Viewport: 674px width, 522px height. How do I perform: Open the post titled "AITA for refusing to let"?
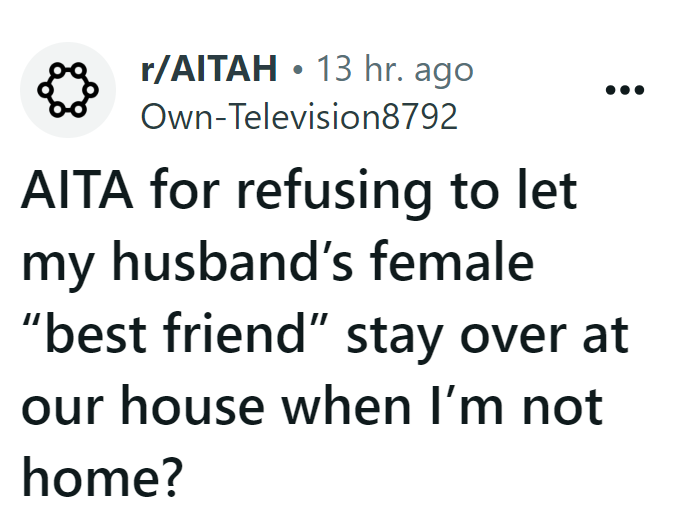298,192
